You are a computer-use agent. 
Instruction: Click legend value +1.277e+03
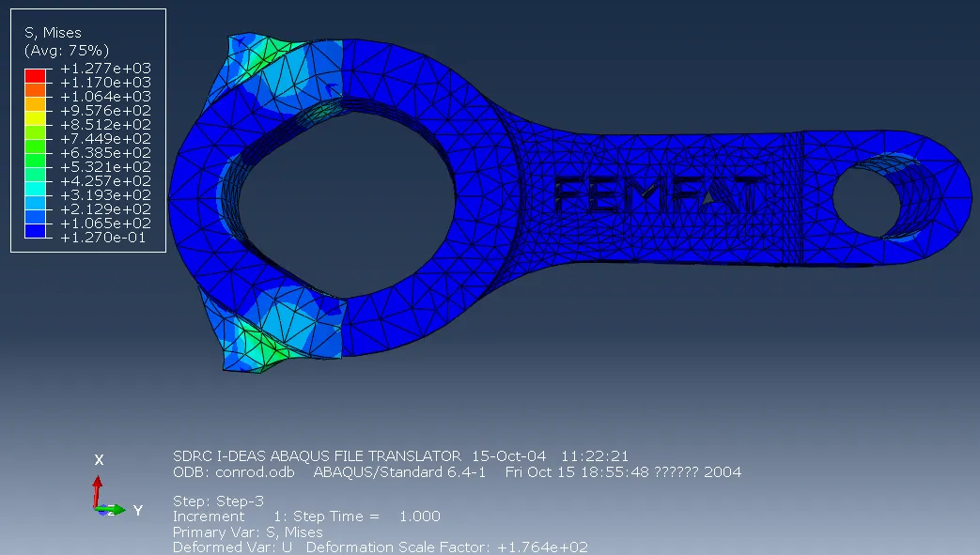105,69
